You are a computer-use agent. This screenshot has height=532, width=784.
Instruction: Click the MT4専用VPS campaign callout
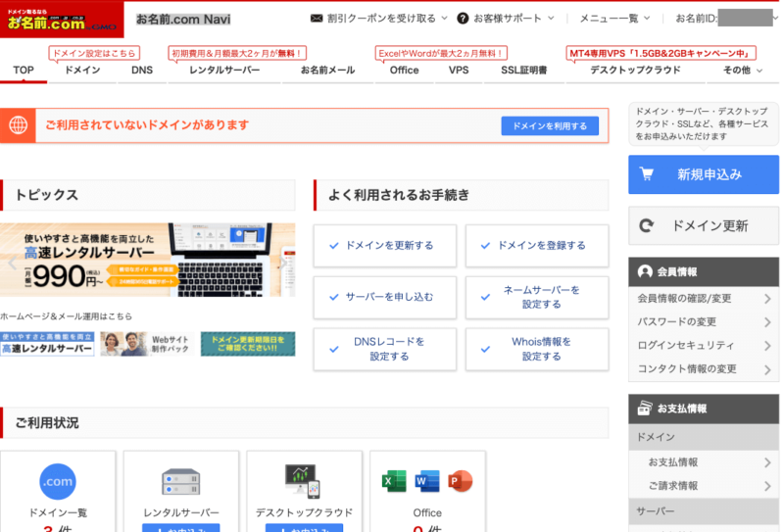(661, 53)
